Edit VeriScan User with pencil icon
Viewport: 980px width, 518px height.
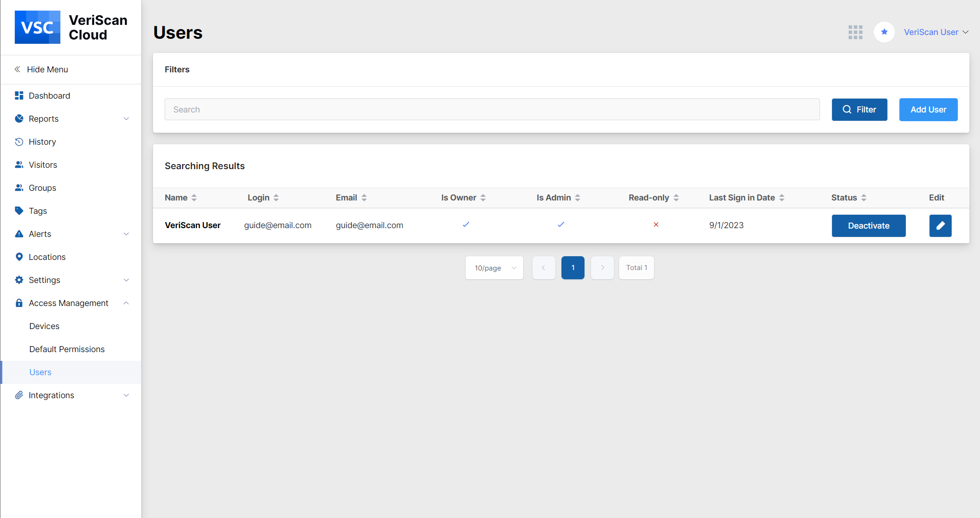coord(940,226)
